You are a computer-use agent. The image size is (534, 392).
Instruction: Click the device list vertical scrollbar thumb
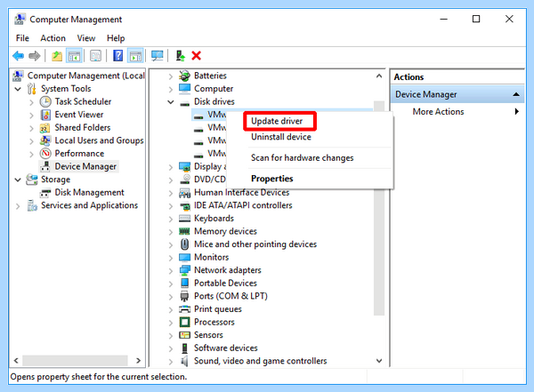[x=379, y=208]
